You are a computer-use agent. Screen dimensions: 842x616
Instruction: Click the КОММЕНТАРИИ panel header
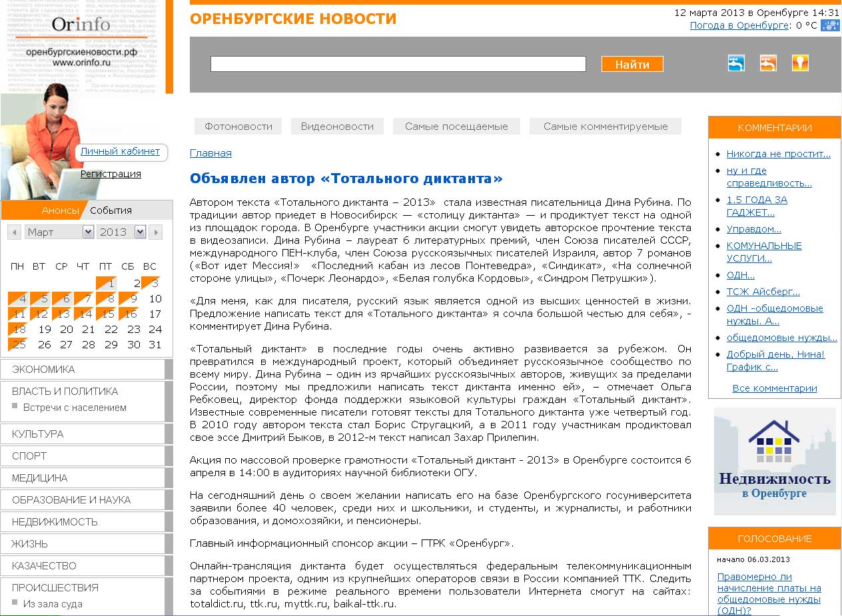point(775,128)
